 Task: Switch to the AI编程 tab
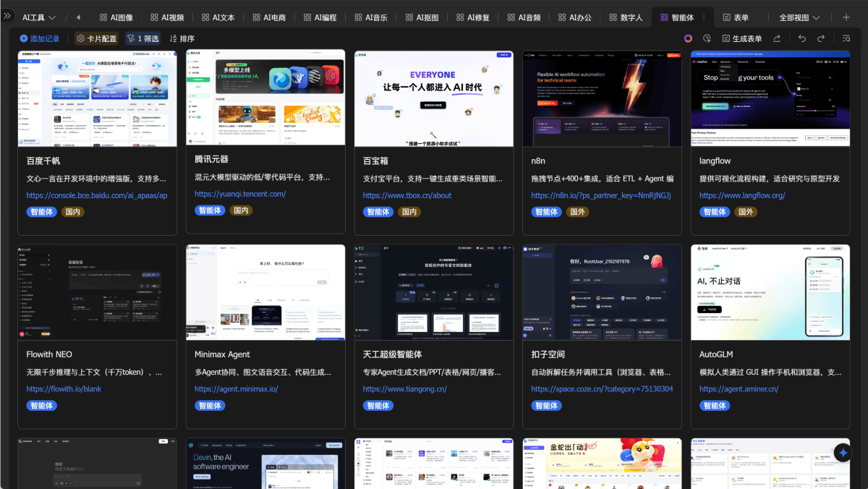pyautogui.click(x=320, y=17)
